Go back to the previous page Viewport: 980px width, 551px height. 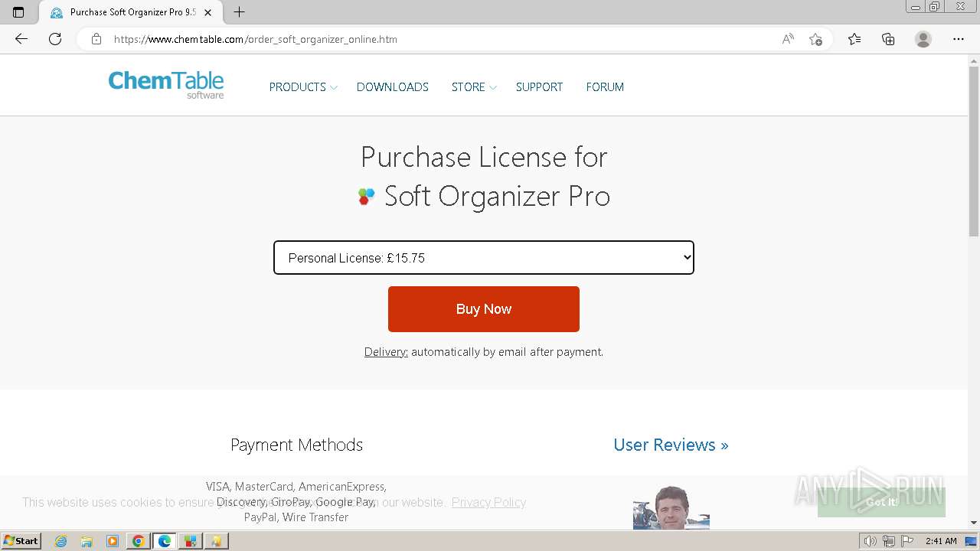[x=21, y=39]
